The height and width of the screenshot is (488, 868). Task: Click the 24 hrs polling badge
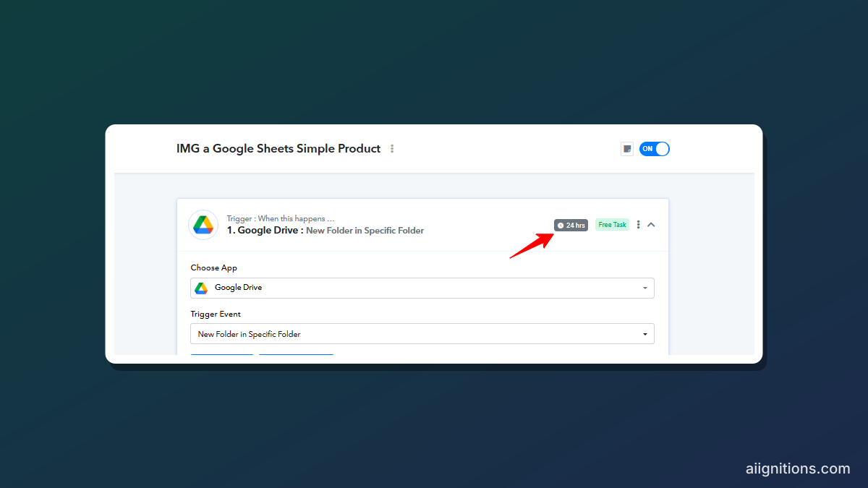coord(571,225)
